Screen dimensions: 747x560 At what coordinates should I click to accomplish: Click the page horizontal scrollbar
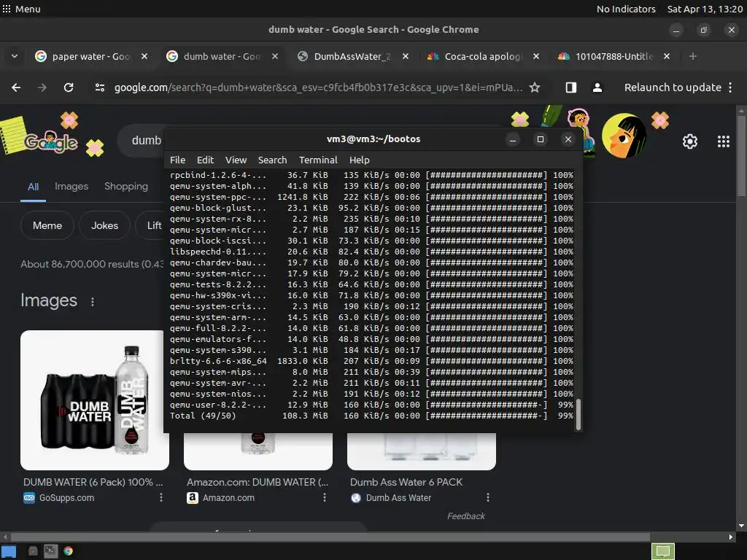330,537
